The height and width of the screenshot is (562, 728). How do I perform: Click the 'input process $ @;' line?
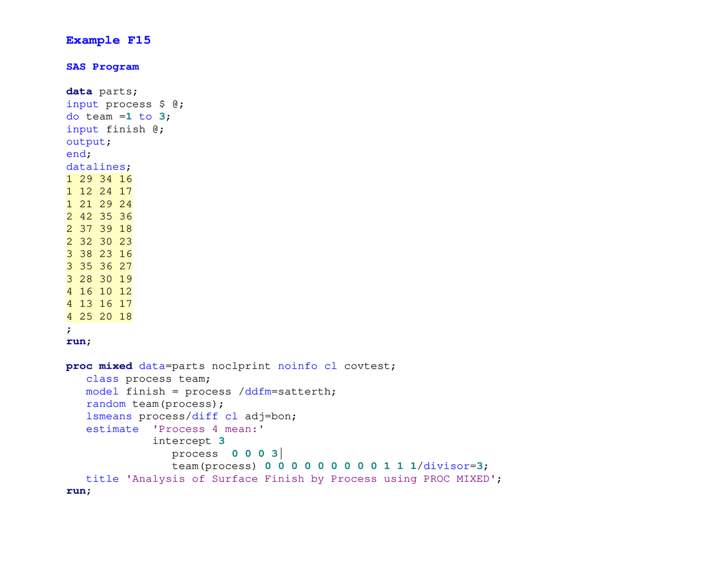[x=125, y=105]
